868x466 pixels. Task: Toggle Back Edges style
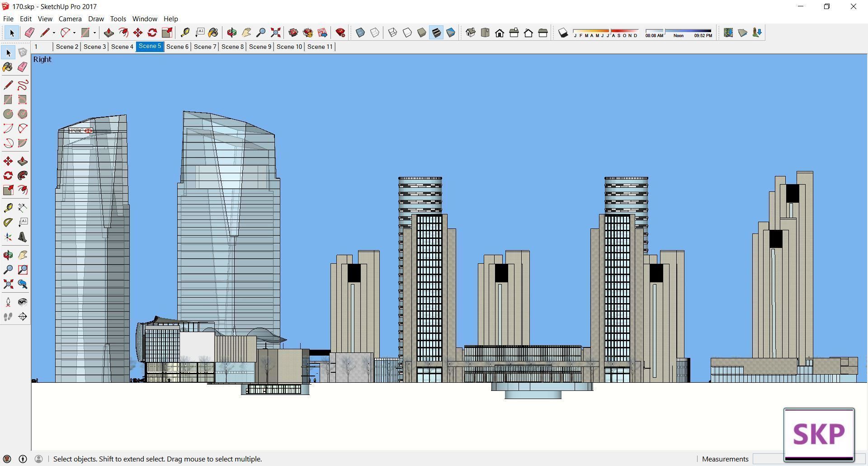pos(375,33)
